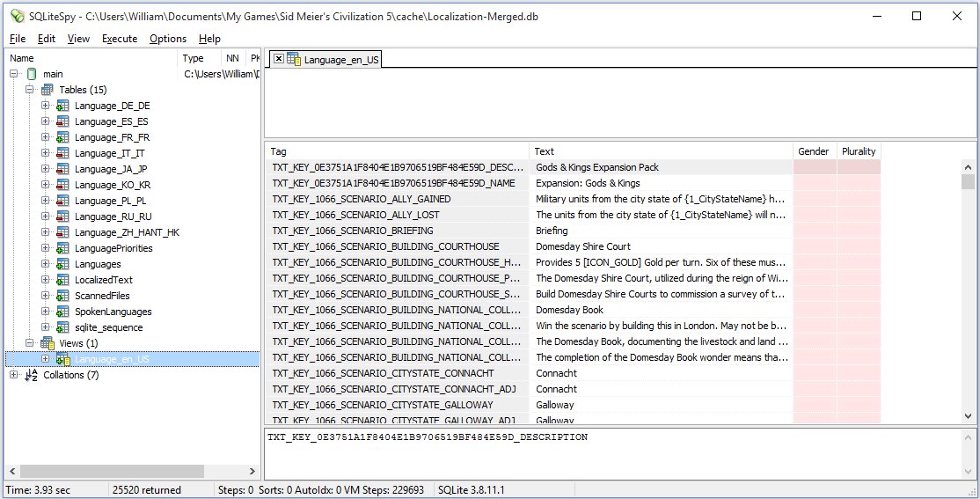Image resolution: width=980 pixels, height=499 pixels.
Task: Click the main database cylinder icon
Action: [x=32, y=74]
